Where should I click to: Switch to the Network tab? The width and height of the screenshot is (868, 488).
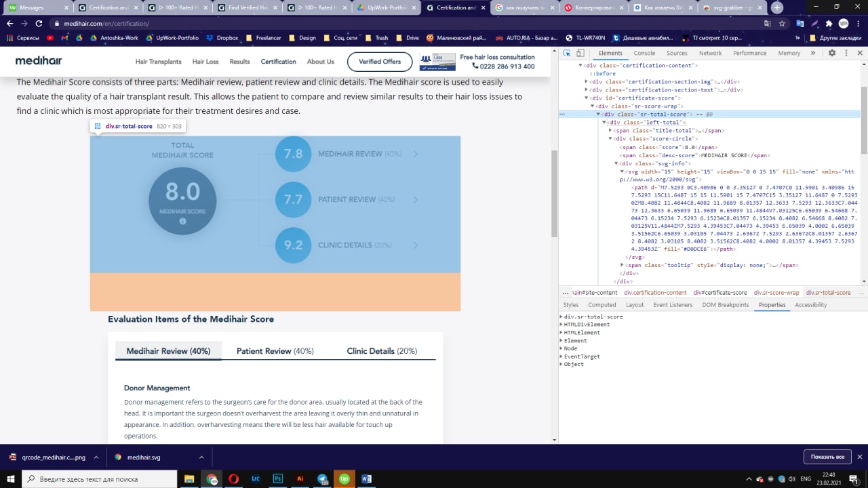[x=710, y=53]
